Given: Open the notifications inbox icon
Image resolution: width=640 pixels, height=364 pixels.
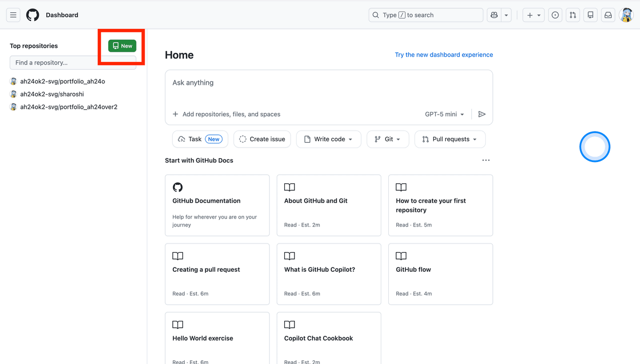Looking at the screenshot, I should [x=608, y=15].
